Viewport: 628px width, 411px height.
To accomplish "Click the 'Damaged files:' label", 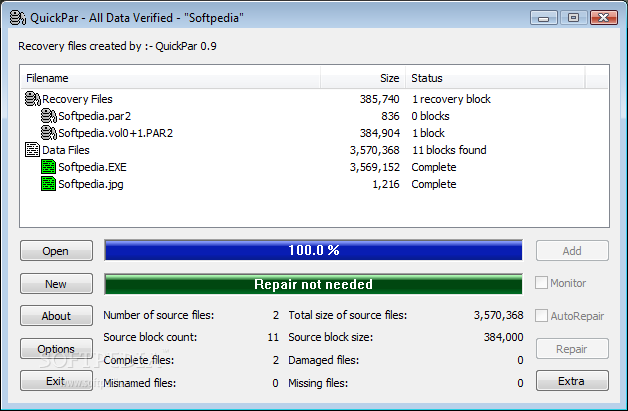I will (324, 360).
